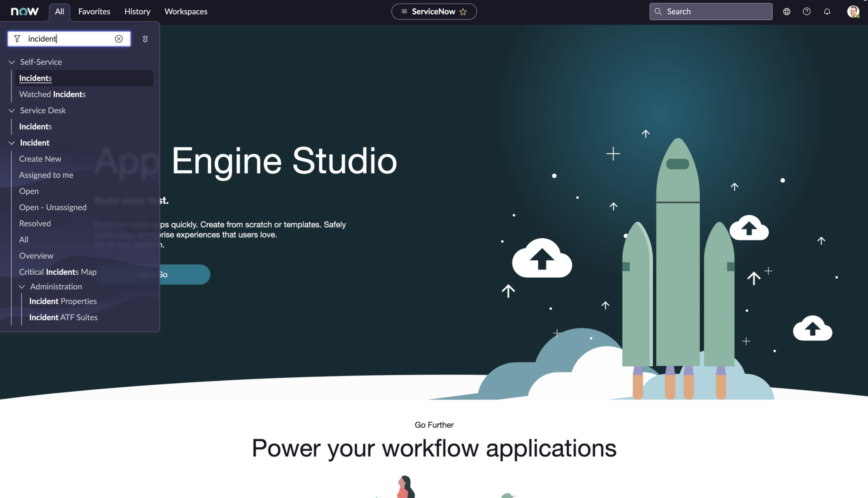
Task: Open Create New incident link
Action: 40,159
